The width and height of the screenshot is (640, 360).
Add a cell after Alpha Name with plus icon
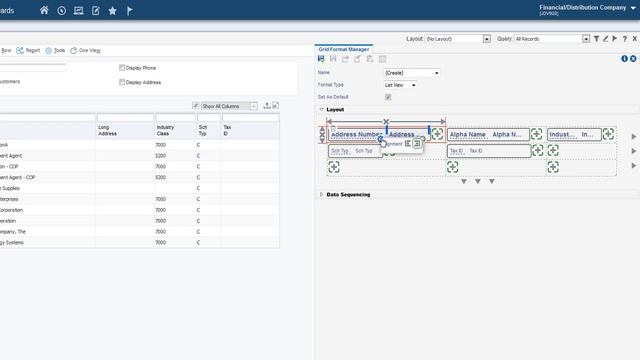536,134
